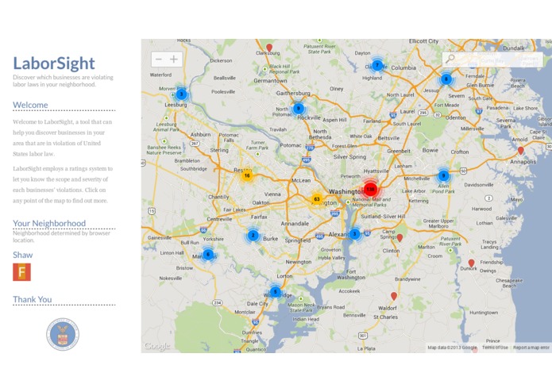Open the yellow 63 cluster near Arlington
Viewport: 552px width, 392px height.
317,199
